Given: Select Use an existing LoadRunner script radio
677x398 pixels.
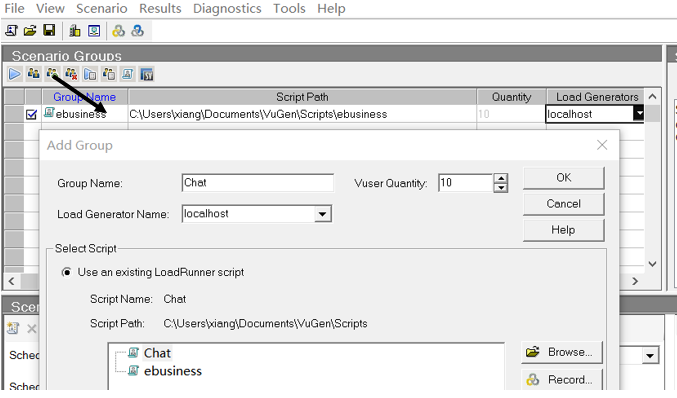Looking at the screenshot, I should click(66, 272).
